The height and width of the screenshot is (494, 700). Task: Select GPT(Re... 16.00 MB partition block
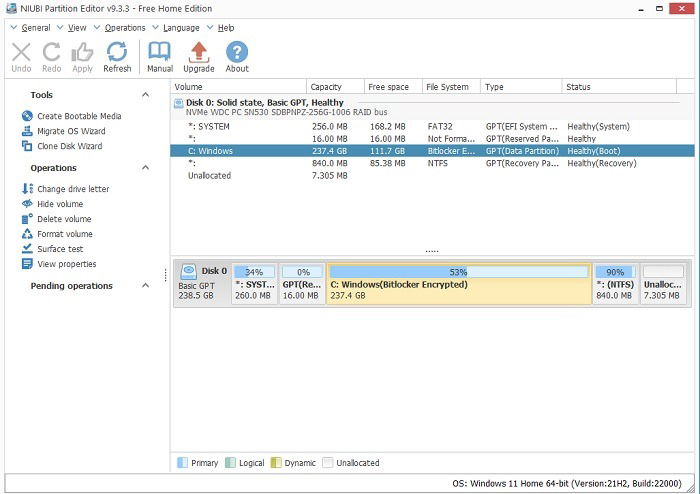click(x=302, y=284)
